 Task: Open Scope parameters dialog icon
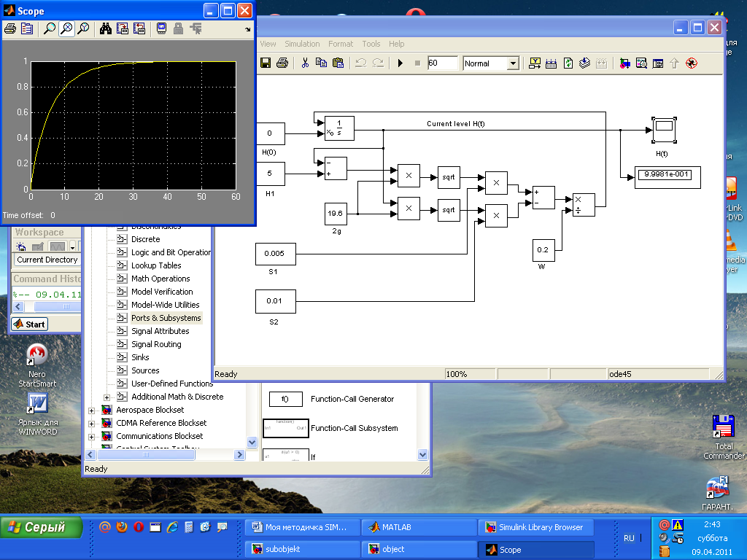[27, 29]
